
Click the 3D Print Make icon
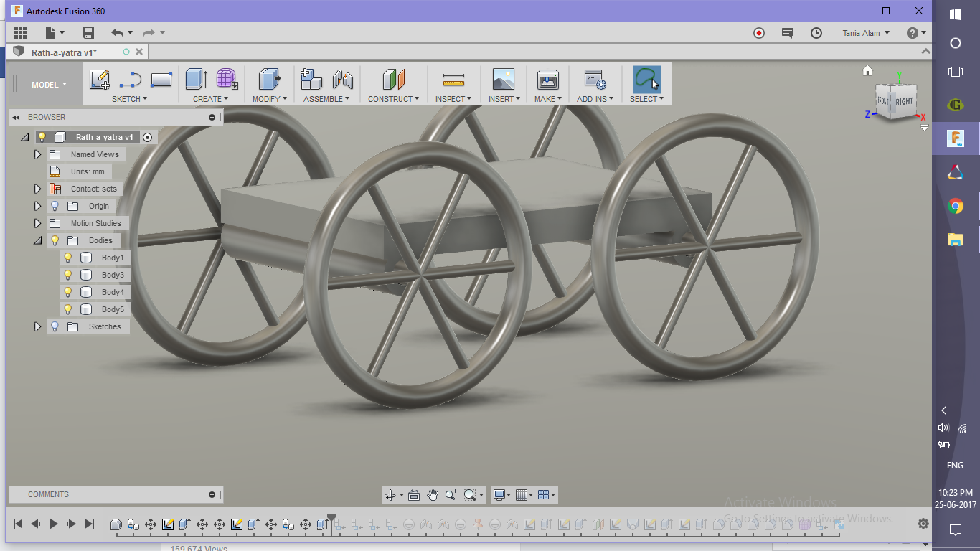pyautogui.click(x=547, y=79)
